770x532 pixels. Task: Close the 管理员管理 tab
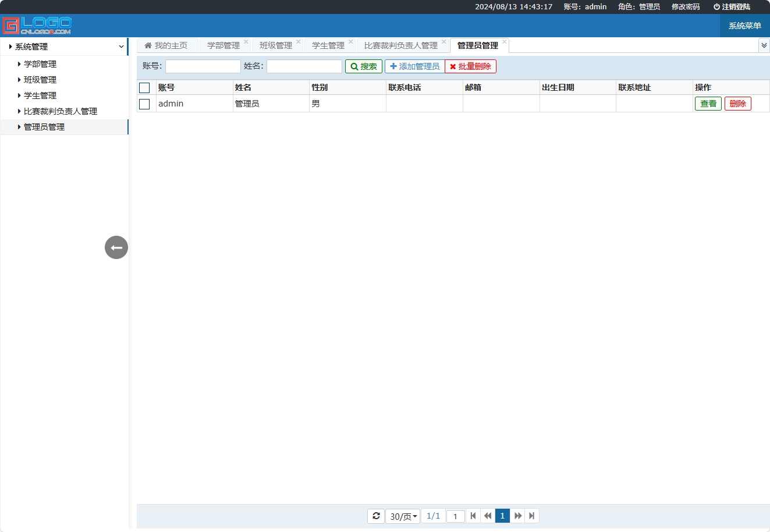tap(505, 41)
